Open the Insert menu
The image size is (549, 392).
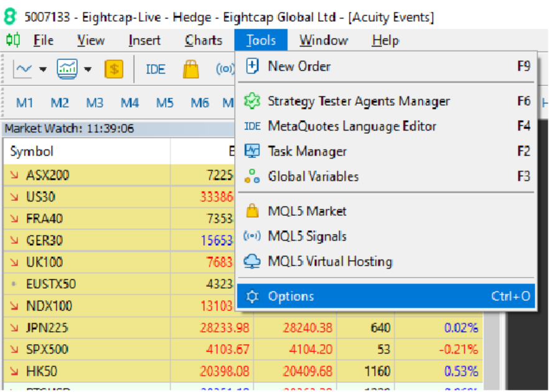(144, 40)
